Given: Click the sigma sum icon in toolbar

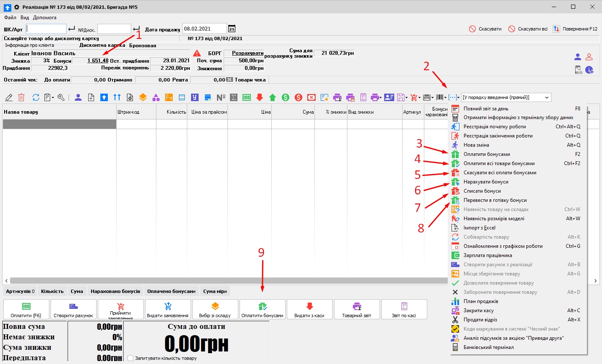Looking at the screenshot, I should [x=234, y=97].
